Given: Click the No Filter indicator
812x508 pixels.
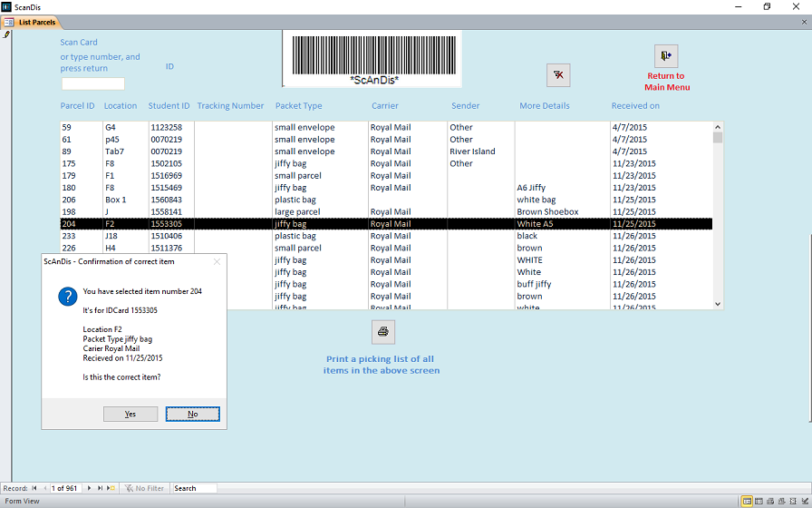Looking at the screenshot, I should 144,488.
